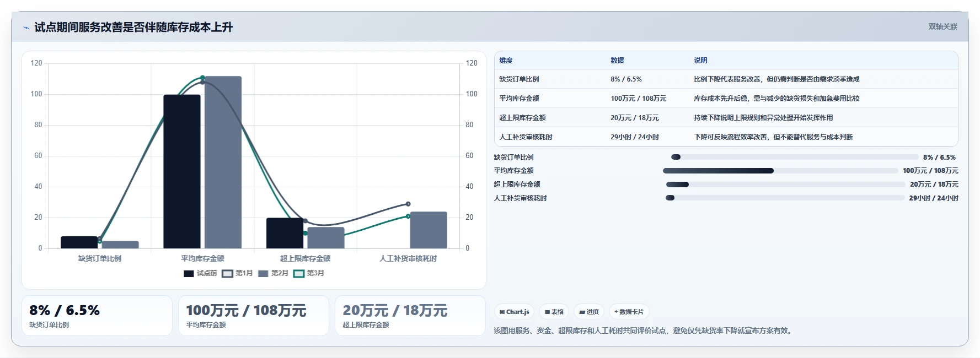980x358 pixels.
Task: Click the table cell 8% / 6.5%
Action: coord(626,79)
